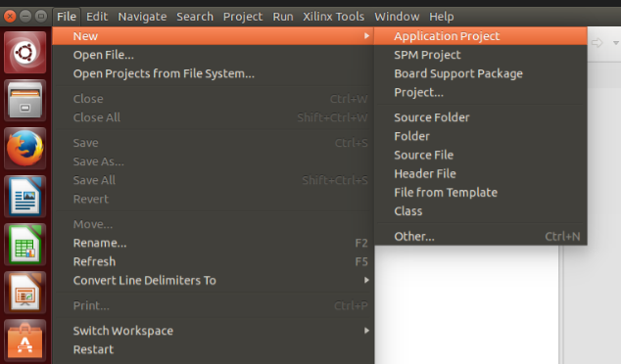Launch LibreOffice Impress from the dock
This screenshot has height=364, width=621.
pos(24,293)
